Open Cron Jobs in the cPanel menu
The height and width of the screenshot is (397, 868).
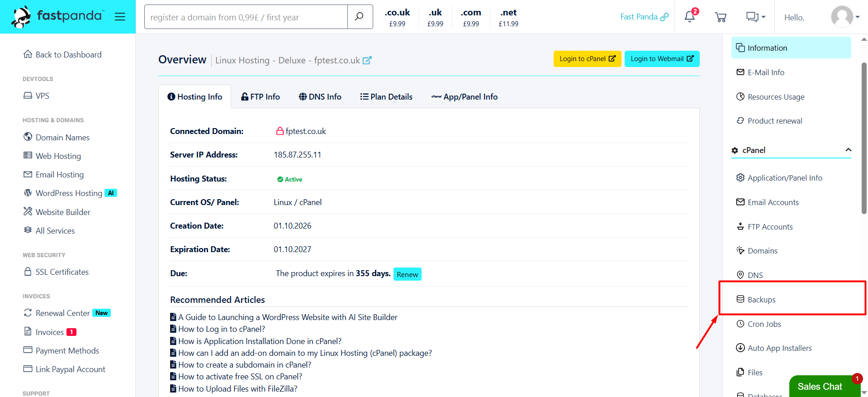(759, 324)
